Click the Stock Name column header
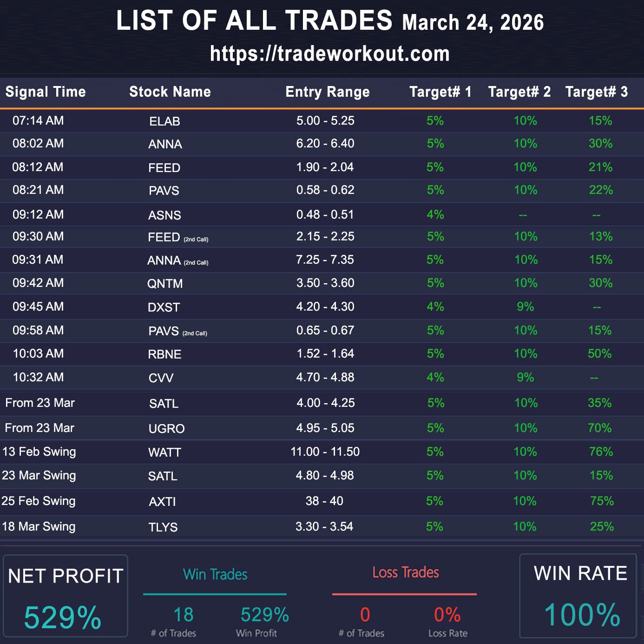The height and width of the screenshot is (644, 644). (x=170, y=92)
